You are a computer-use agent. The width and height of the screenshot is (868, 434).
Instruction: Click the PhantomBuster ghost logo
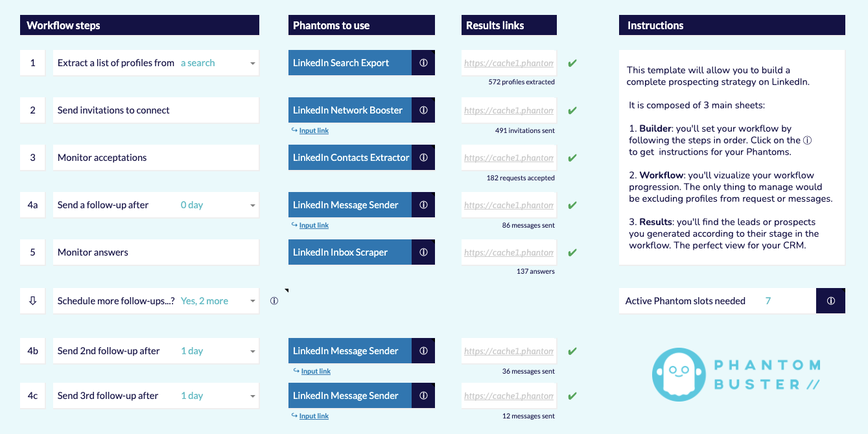point(677,374)
